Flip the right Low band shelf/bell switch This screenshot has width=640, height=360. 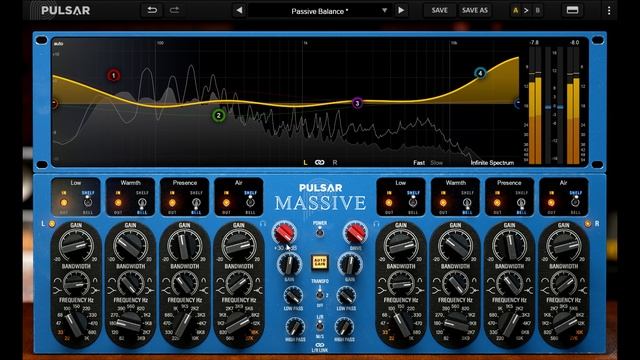click(x=413, y=202)
